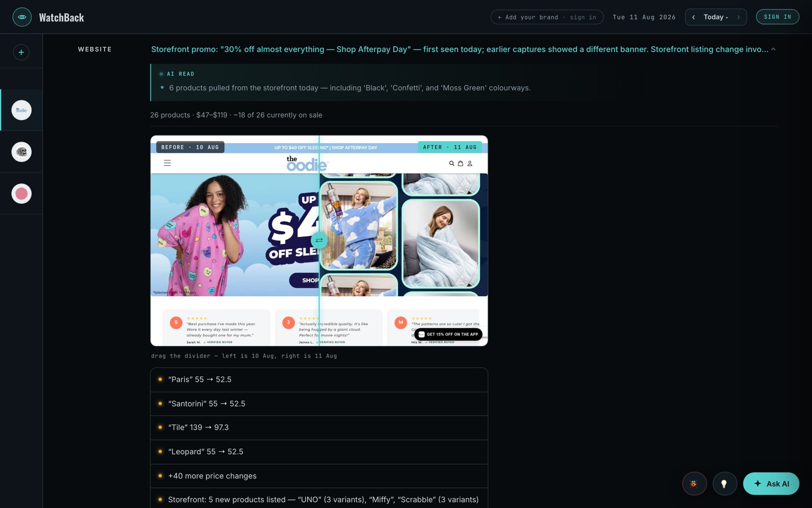Screen dimensions: 812x508
Task: Open the bug report icon button
Action: [694, 484]
